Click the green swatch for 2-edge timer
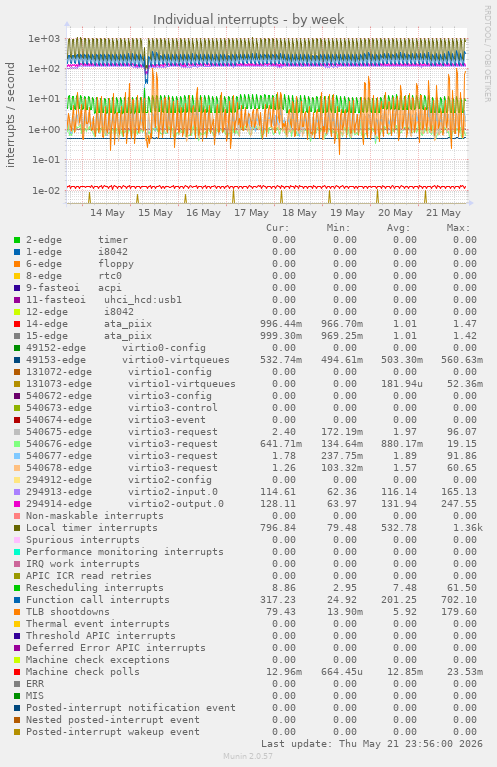 coord(17,240)
